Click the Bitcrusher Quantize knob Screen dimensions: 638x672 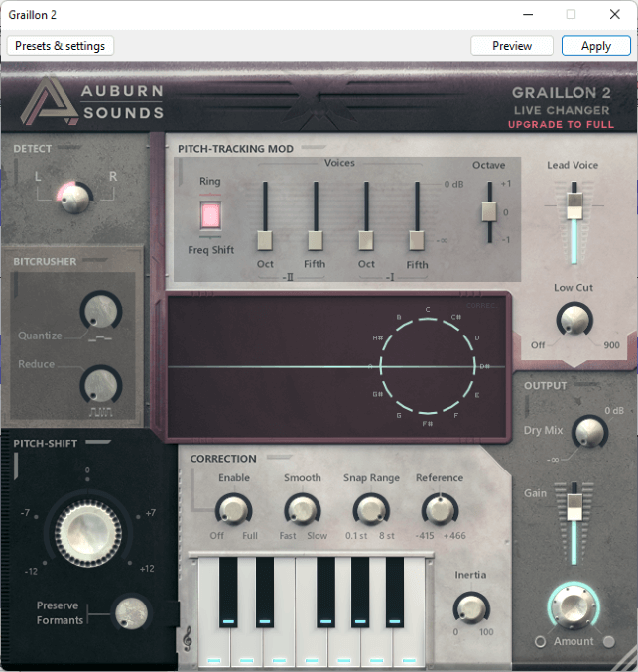pyautogui.click(x=100, y=311)
